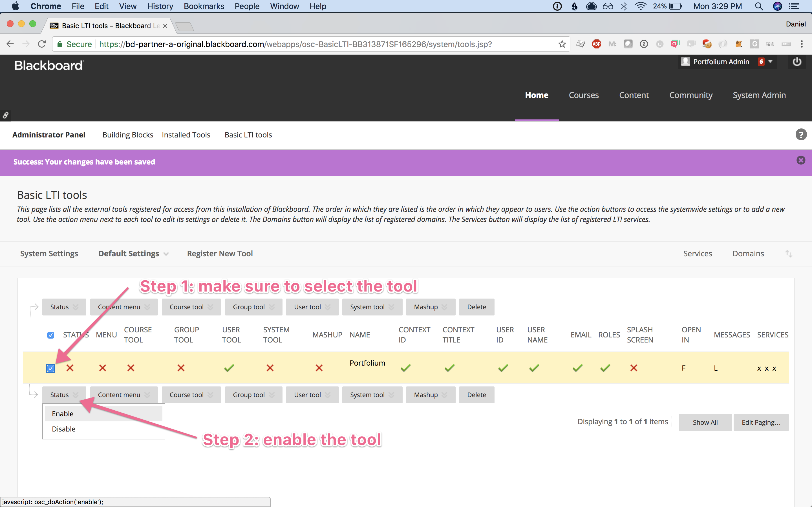Viewport: 812px width, 507px height.
Task: Choose Enable from the Status menu
Action: pyautogui.click(x=63, y=414)
